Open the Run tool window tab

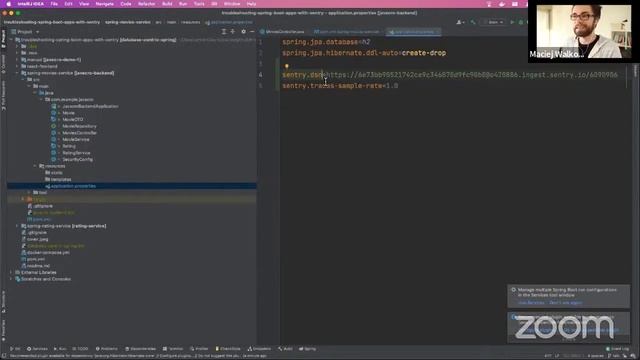[60, 349]
